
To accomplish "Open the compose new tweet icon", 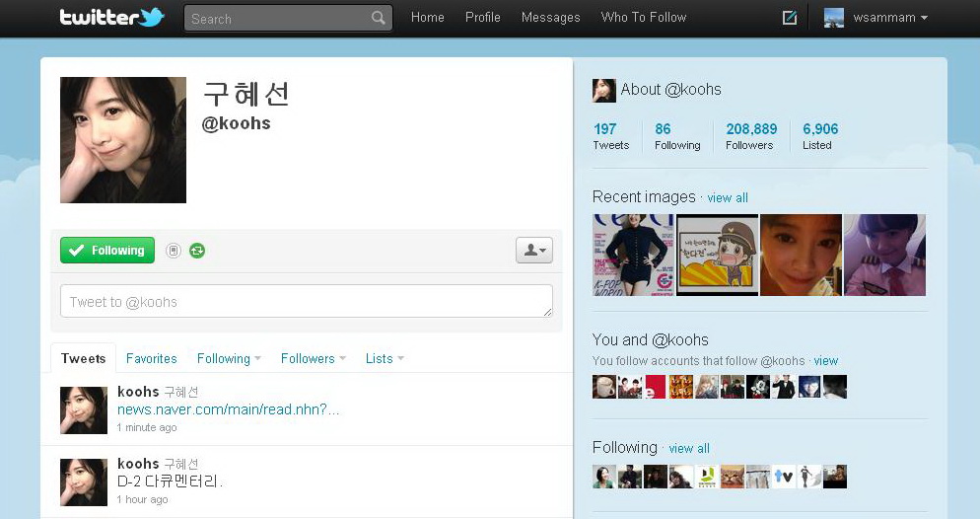I will pos(790,18).
